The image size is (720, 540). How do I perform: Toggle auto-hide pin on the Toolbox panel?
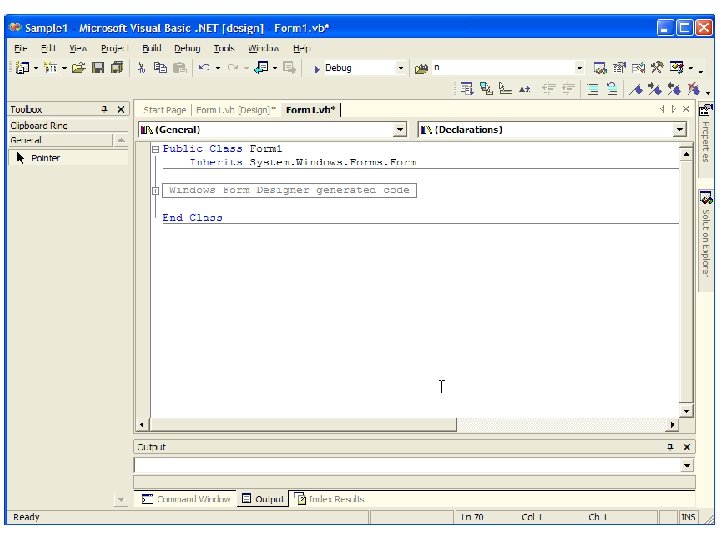(x=105, y=109)
